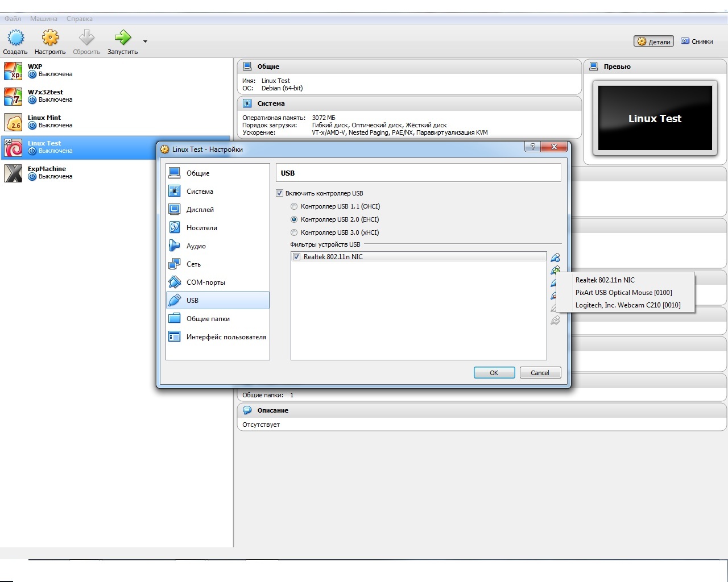Click the Система section header icon in the details pane
Screen dimensions: 728x582
click(247, 103)
